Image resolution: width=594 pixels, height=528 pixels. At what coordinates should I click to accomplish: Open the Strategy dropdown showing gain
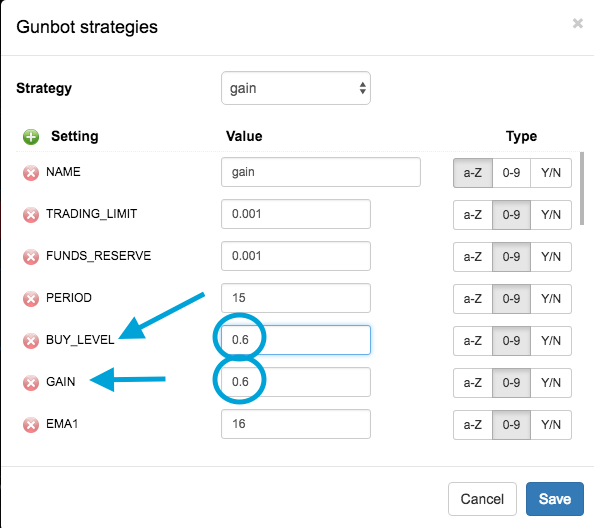[x=296, y=88]
